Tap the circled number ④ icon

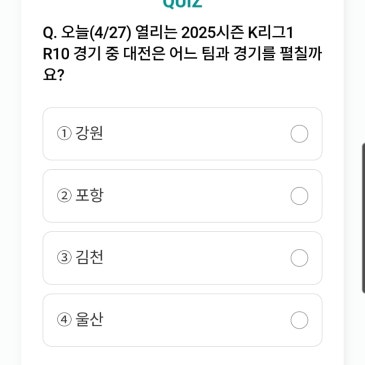click(64, 320)
